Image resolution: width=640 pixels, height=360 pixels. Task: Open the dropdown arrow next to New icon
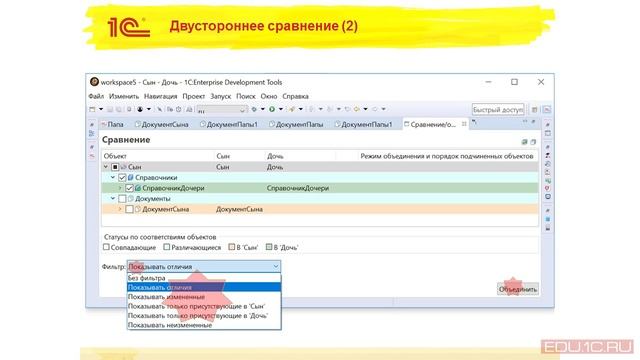click(101, 109)
